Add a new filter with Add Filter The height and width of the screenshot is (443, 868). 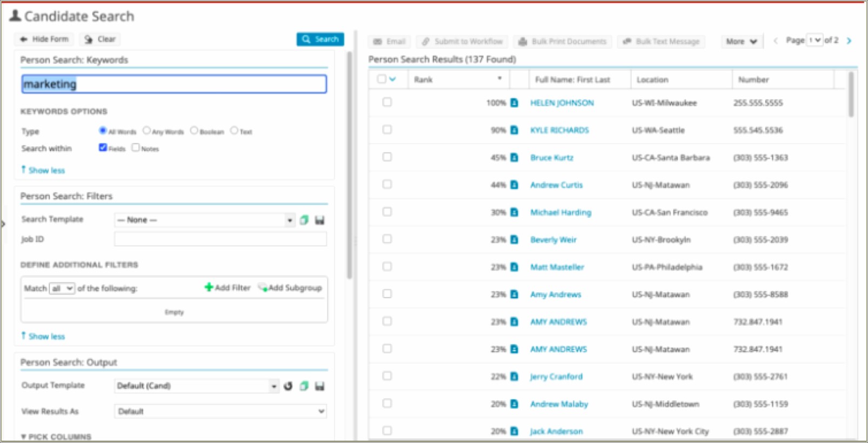pos(228,287)
